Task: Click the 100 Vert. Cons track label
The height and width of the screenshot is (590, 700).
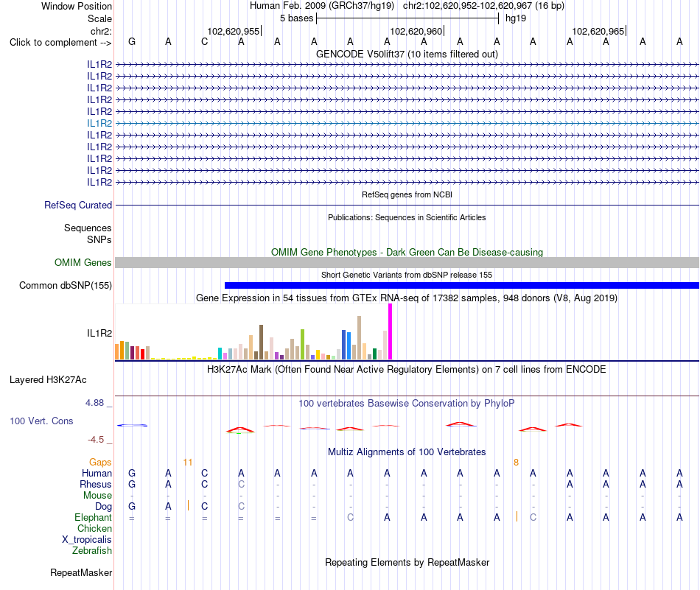Action: (x=41, y=421)
